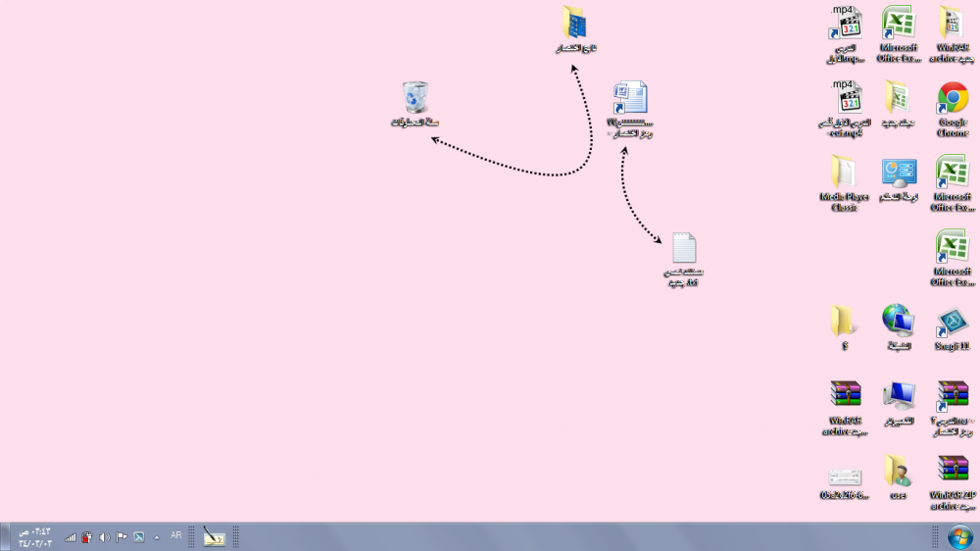The height and width of the screenshot is (551, 980).
Task: Open the Recycle Bin desktop icon
Action: click(415, 99)
